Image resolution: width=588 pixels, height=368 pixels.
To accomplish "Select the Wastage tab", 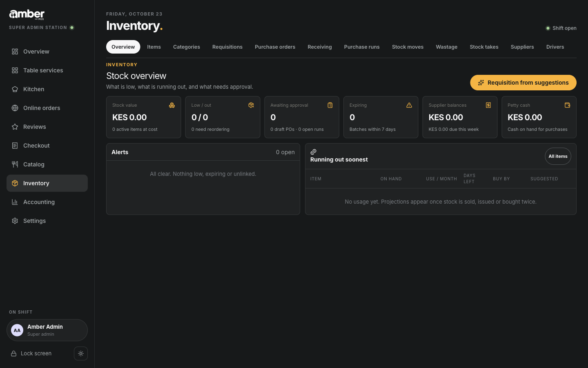I will tap(447, 47).
